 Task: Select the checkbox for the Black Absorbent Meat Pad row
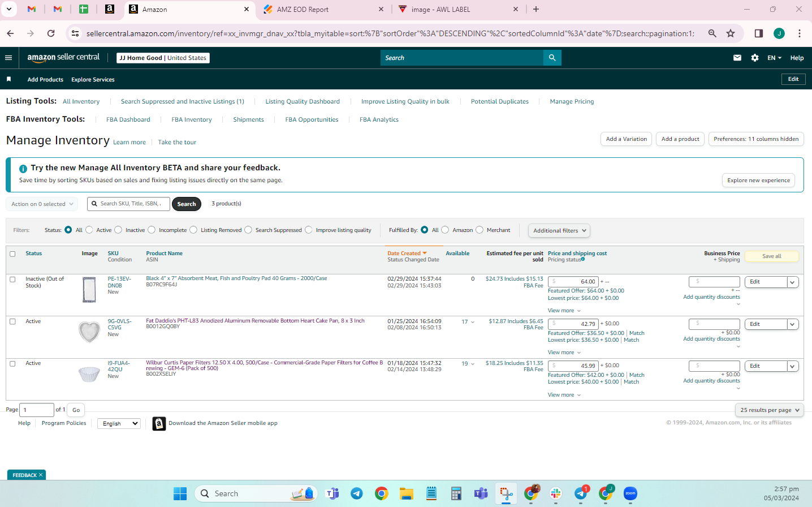pyautogui.click(x=12, y=280)
